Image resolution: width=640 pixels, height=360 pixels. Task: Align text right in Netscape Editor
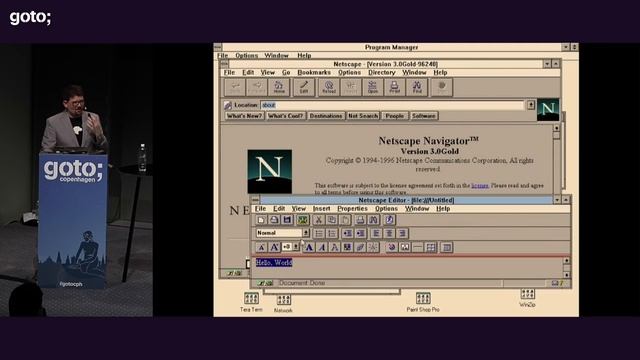click(402, 233)
